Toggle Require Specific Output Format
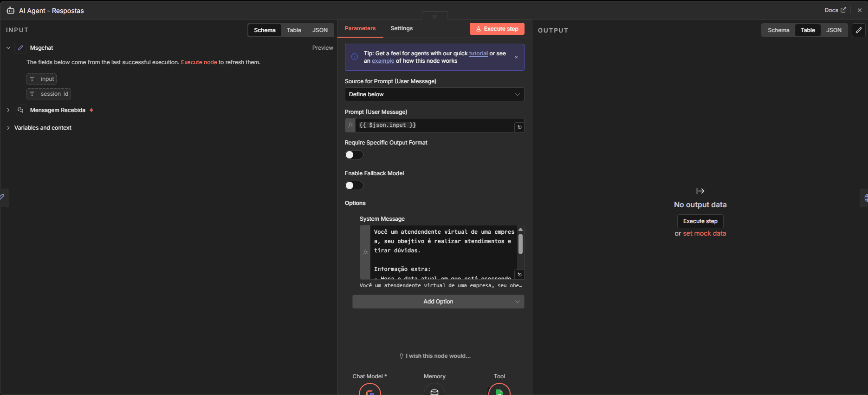Screen dimensions: 868x395 coord(354,155)
